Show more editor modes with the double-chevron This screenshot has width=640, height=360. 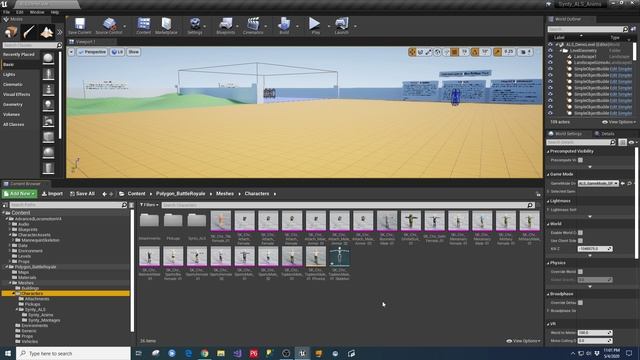coord(60,32)
